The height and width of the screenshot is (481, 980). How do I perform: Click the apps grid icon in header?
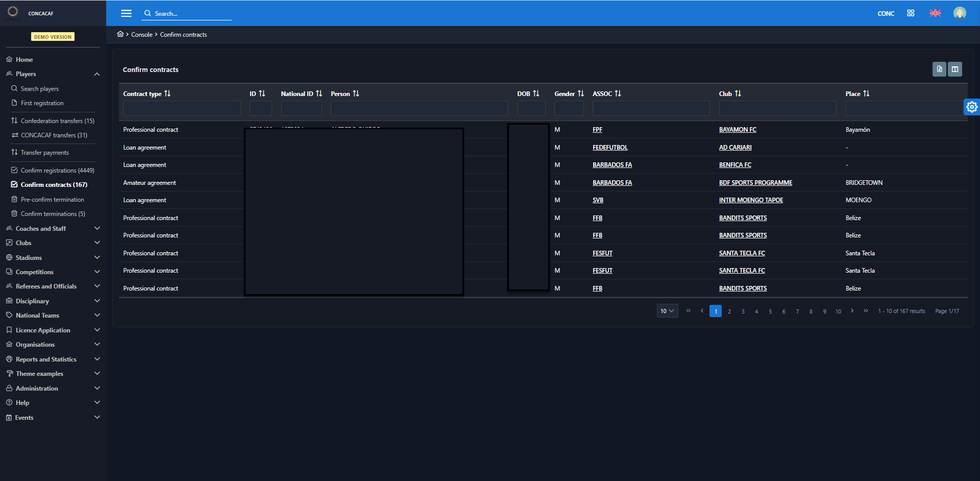[911, 13]
